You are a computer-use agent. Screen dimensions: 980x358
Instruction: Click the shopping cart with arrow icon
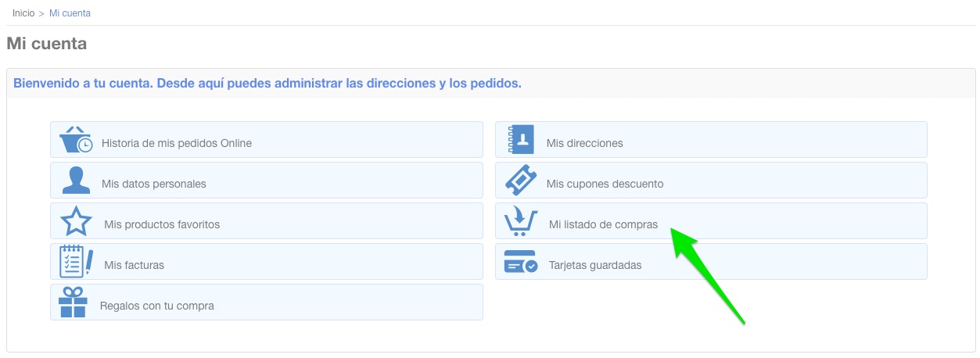coord(521,221)
